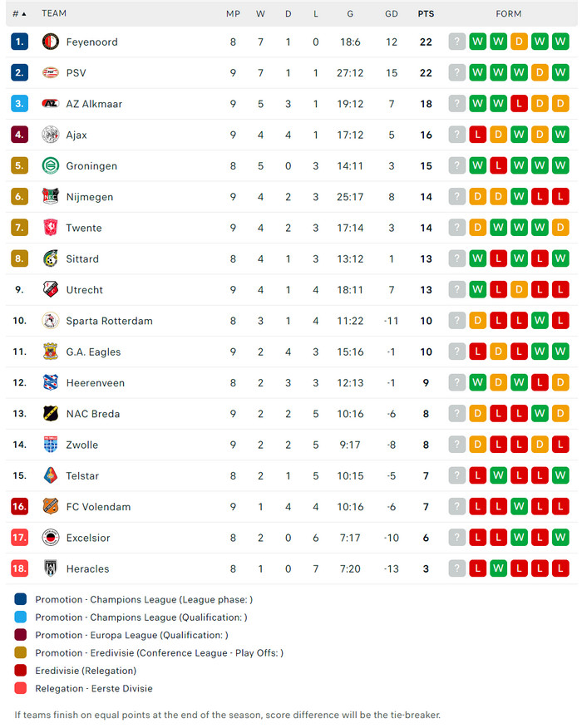This screenshot has height=728, width=582.
Task: Open the FC Volendam team page
Action: 98,507
